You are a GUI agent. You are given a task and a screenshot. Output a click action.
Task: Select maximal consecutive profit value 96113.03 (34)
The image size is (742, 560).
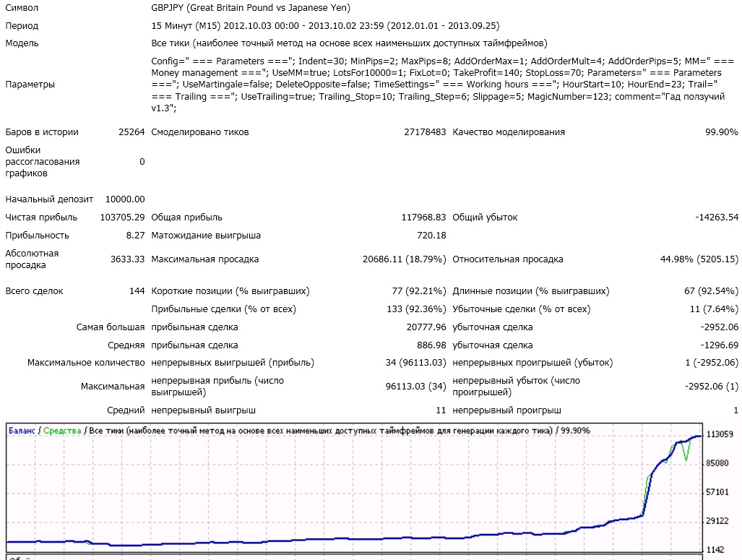click(415, 387)
